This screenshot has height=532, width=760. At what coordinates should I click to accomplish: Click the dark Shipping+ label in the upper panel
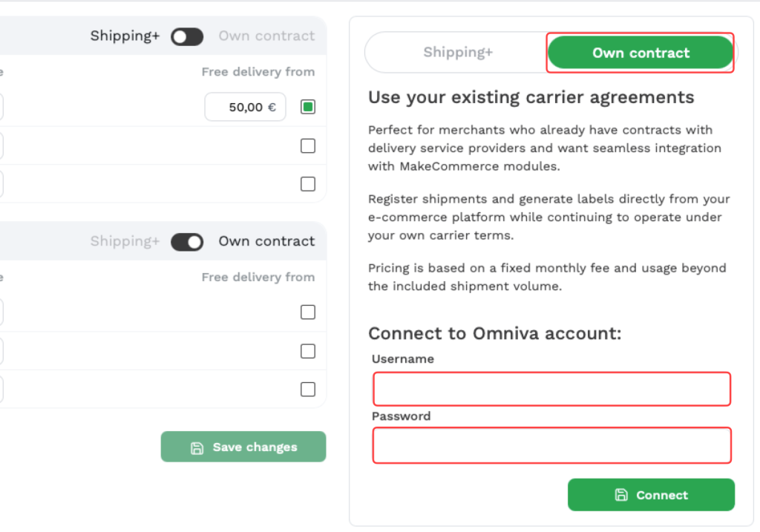coord(125,36)
